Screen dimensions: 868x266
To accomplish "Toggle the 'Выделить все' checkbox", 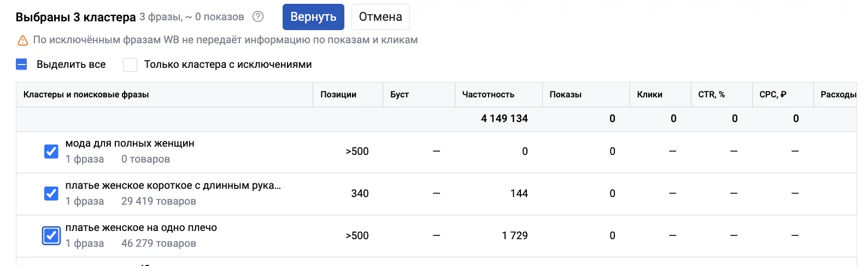I will click(22, 65).
